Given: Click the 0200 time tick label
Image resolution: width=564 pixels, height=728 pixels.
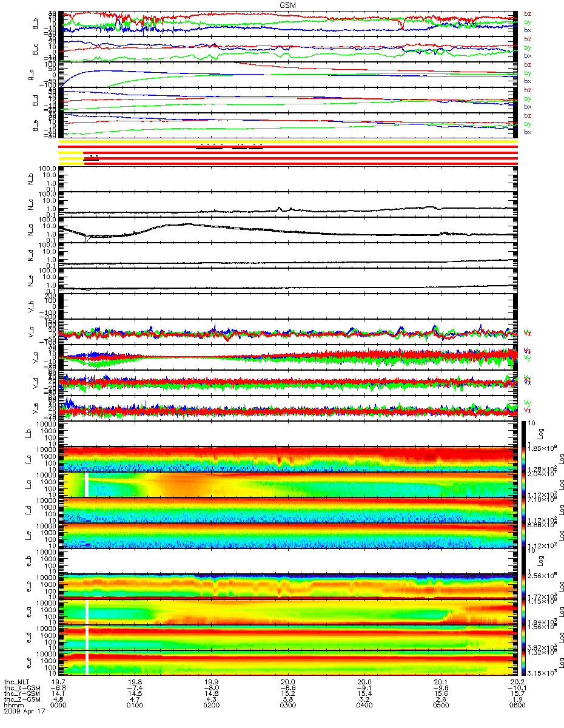Looking at the screenshot, I should click(x=212, y=706).
